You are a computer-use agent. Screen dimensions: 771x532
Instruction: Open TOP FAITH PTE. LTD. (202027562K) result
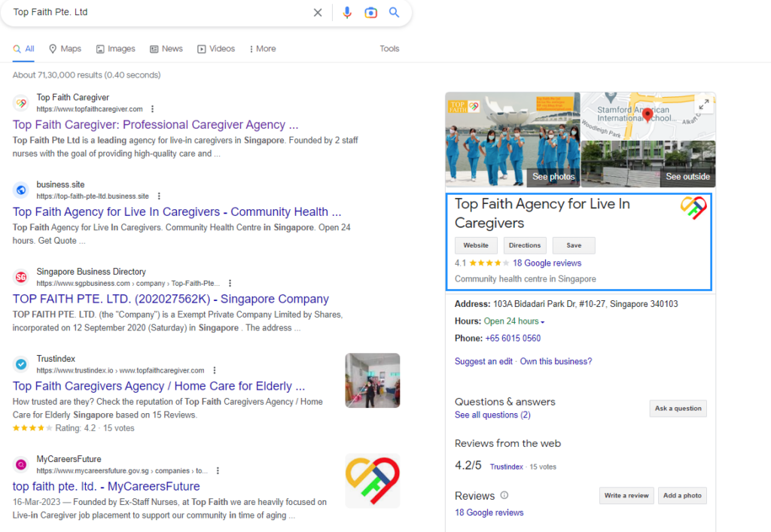(171, 299)
